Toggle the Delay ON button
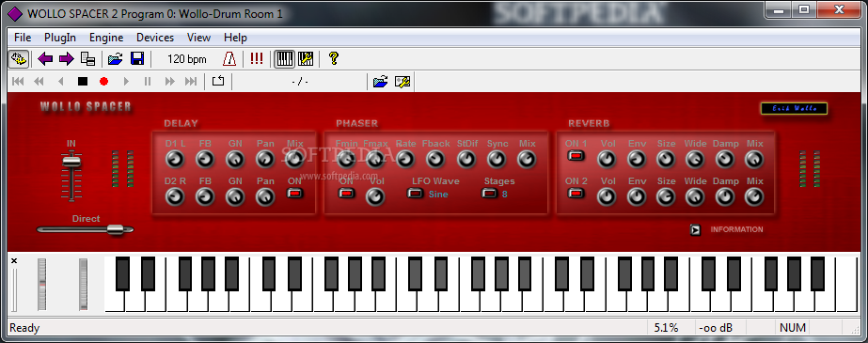This screenshot has height=343, width=868. 294,193
